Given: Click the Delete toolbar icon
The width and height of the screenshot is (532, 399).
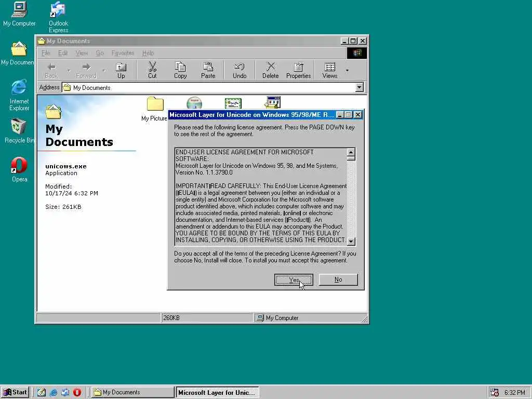Looking at the screenshot, I should click(x=270, y=70).
